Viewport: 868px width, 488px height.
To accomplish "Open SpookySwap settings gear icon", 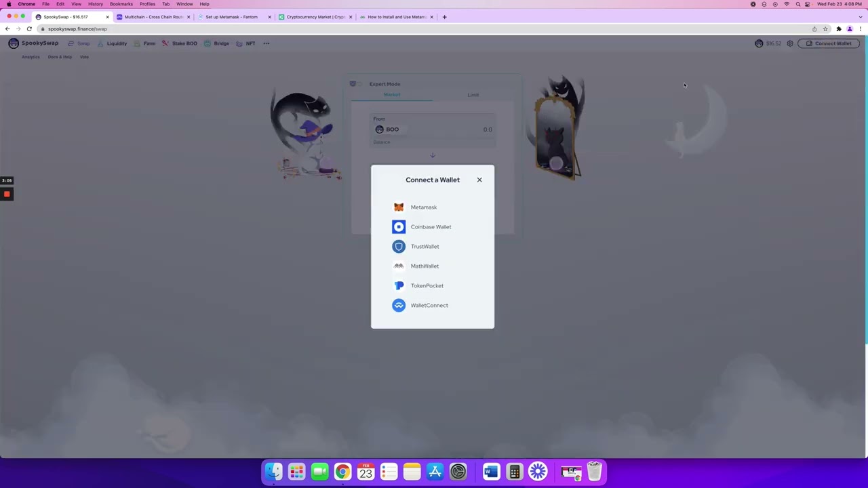I will [790, 43].
